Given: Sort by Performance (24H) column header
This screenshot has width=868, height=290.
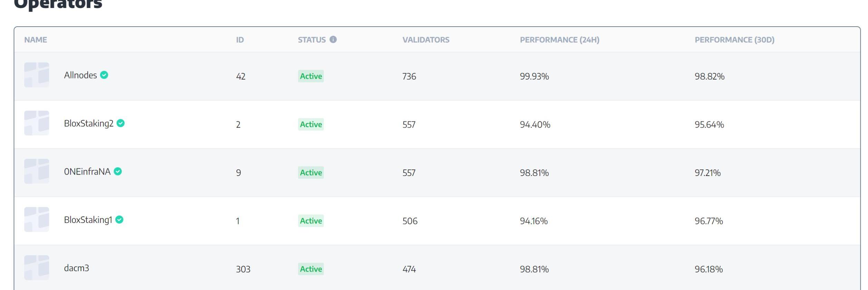Looking at the screenshot, I should (x=560, y=40).
